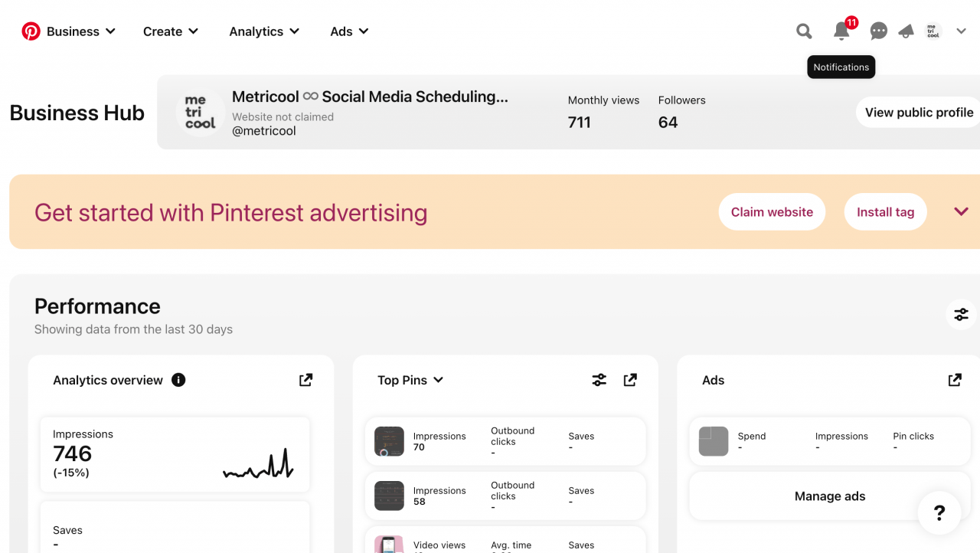Click the Top Pins filter settings icon
The height and width of the screenshot is (553, 980).
point(599,380)
